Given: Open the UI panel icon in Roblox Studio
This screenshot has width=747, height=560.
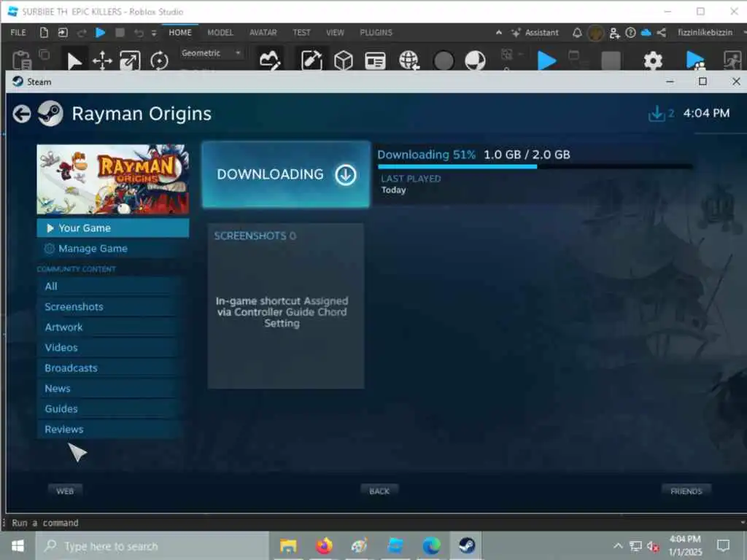Looking at the screenshot, I should 375,61.
